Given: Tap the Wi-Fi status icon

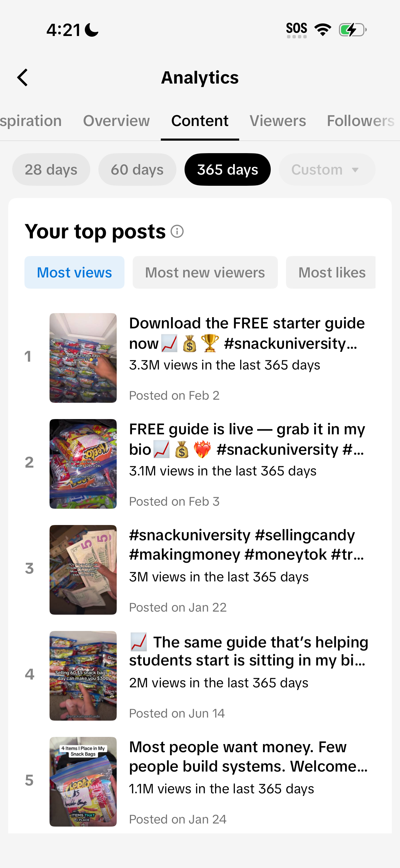Looking at the screenshot, I should [323, 30].
